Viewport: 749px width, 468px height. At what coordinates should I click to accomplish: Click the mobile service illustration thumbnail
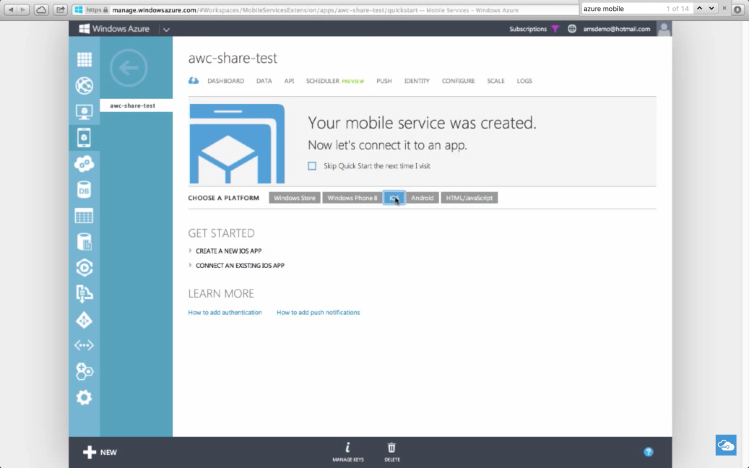point(237,144)
